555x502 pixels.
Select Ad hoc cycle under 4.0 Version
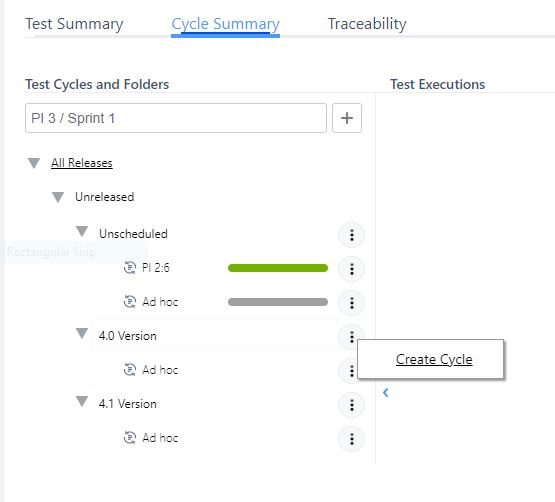pos(160,370)
